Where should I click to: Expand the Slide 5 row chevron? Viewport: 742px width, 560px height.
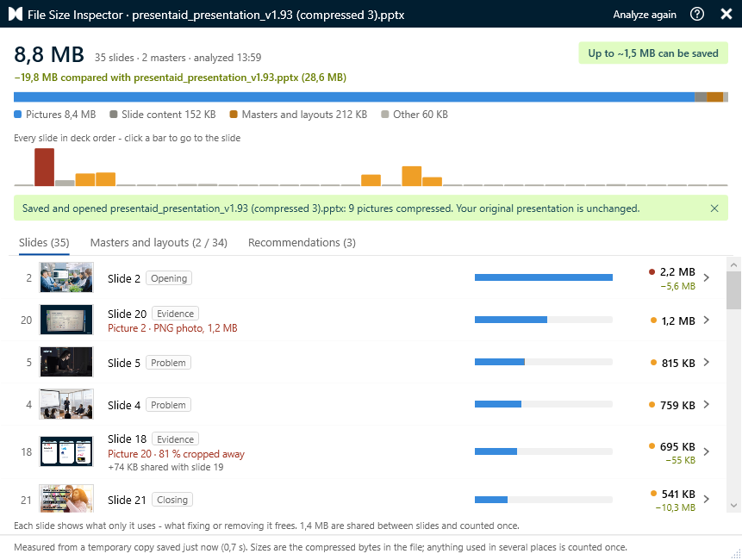tap(707, 363)
